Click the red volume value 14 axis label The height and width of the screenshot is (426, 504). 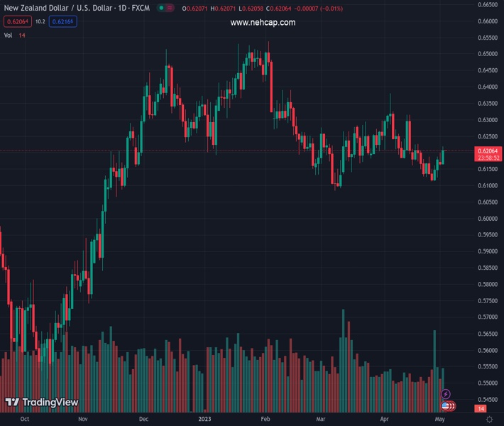[x=481, y=410]
